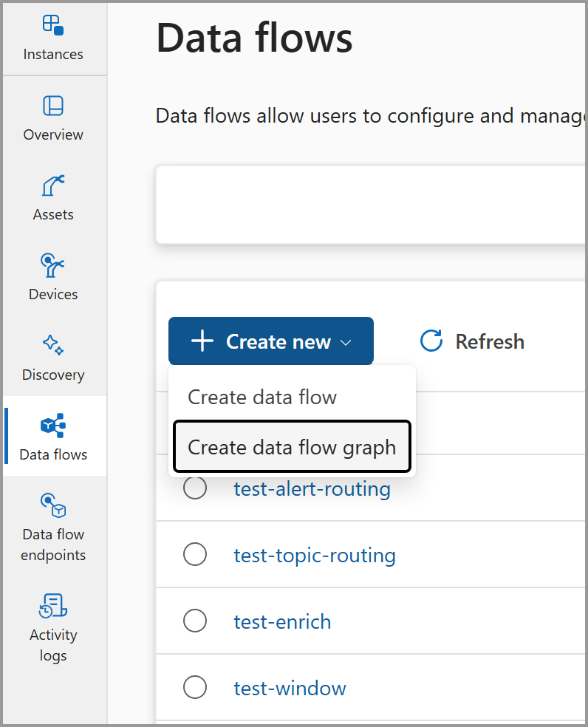
Task: Open Instances via its sidebar icon
Action: click(x=53, y=25)
